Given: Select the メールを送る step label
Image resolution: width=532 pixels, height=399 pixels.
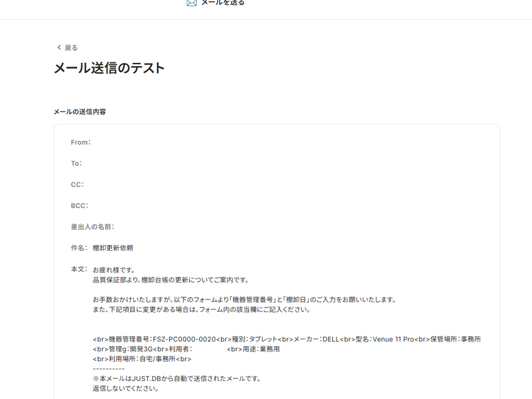Looking at the screenshot, I should [223, 3].
